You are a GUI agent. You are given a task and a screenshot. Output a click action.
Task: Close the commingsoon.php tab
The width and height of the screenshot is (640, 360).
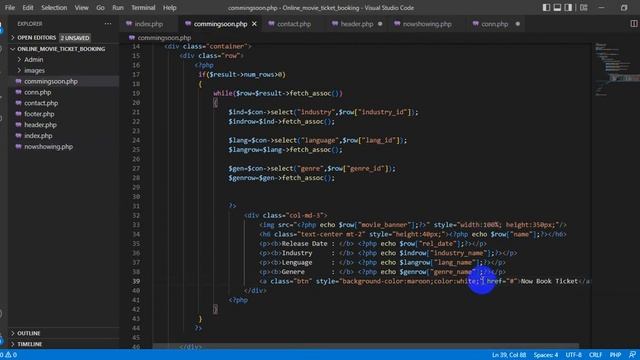(254, 24)
